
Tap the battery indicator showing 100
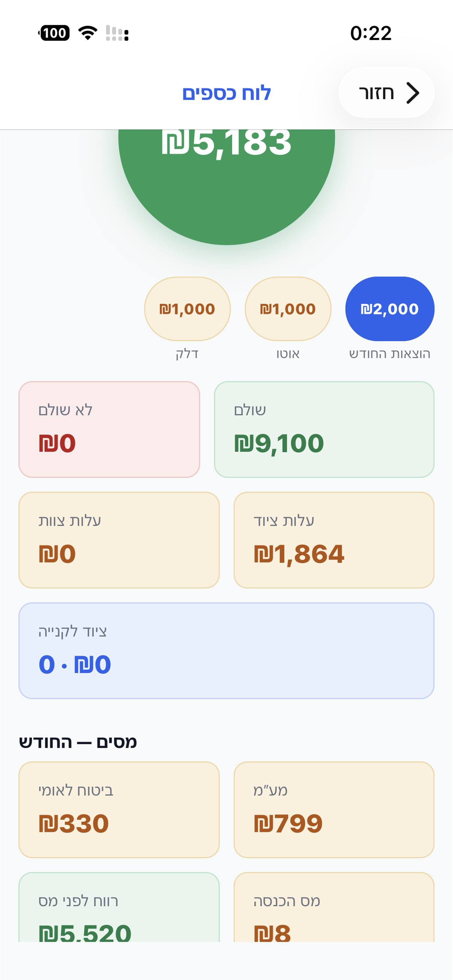[x=54, y=33]
